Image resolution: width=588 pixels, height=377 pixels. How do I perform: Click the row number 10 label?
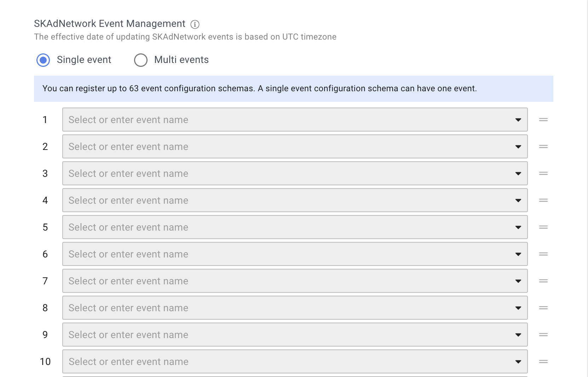pyautogui.click(x=45, y=362)
